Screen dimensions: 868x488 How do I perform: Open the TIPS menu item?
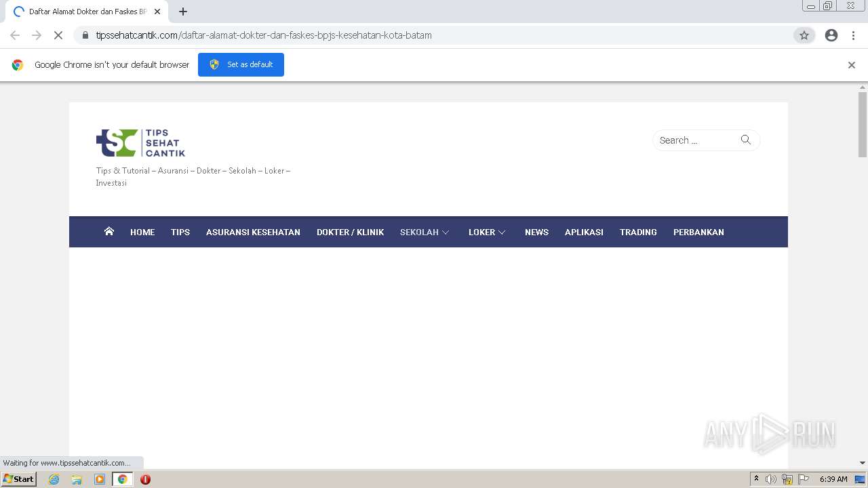tap(180, 232)
